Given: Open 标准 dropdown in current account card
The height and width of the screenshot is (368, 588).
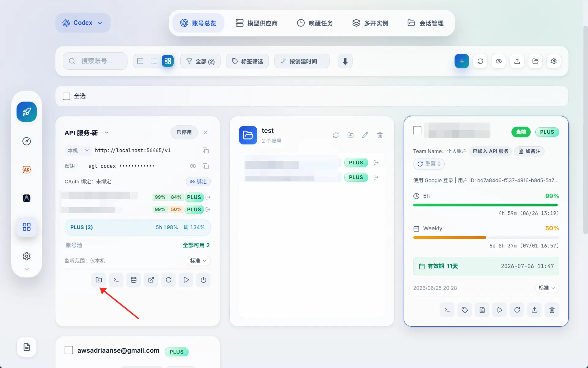Looking at the screenshot, I should (x=547, y=288).
